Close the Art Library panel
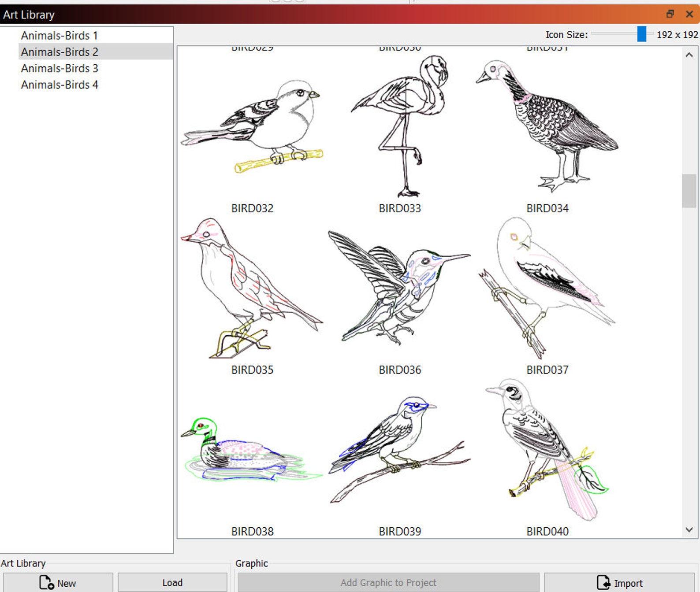 point(689,14)
